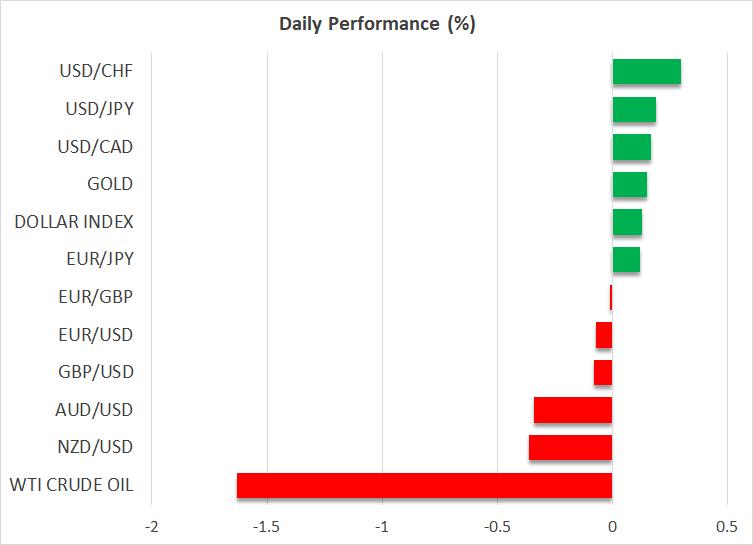Click the red GBP/USD bar

click(603, 372)
